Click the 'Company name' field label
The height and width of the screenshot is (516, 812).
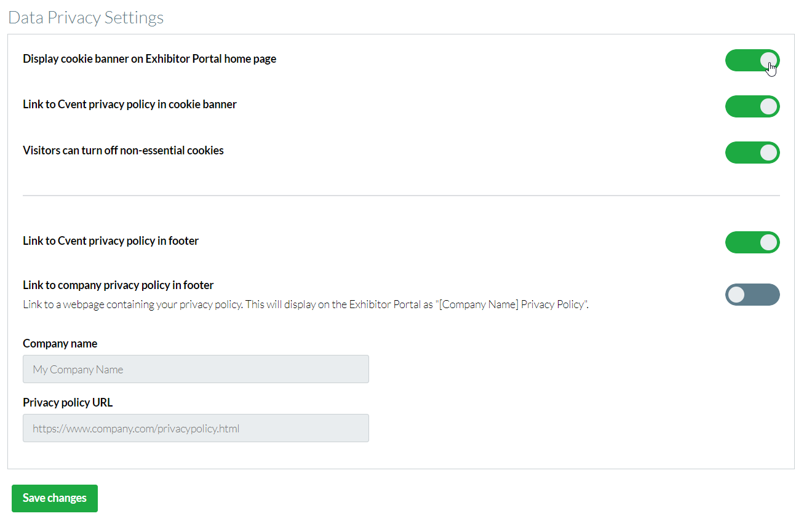click(x=60, y=344)
